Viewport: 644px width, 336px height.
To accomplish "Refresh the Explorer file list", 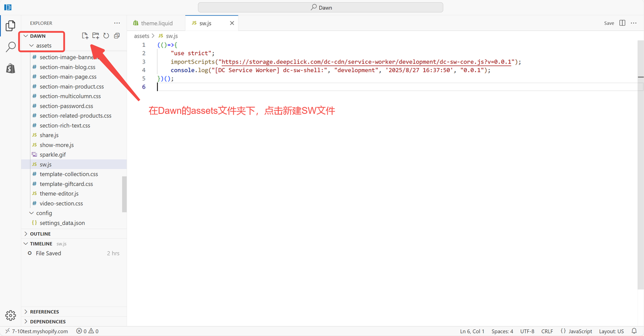I will (x=106, y=36).
